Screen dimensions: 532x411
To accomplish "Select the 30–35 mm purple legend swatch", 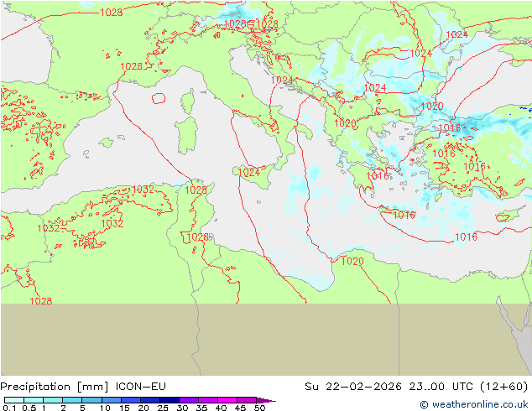I will (189, 400).
